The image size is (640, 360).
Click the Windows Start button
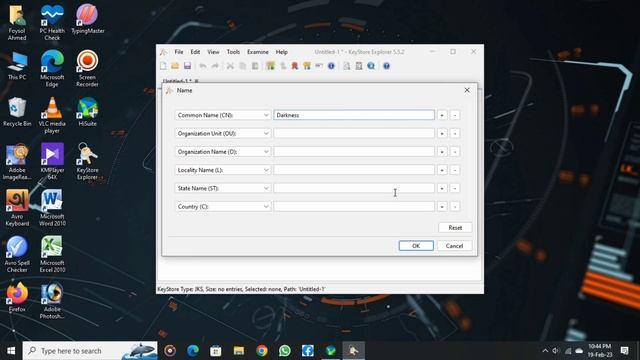11,351
